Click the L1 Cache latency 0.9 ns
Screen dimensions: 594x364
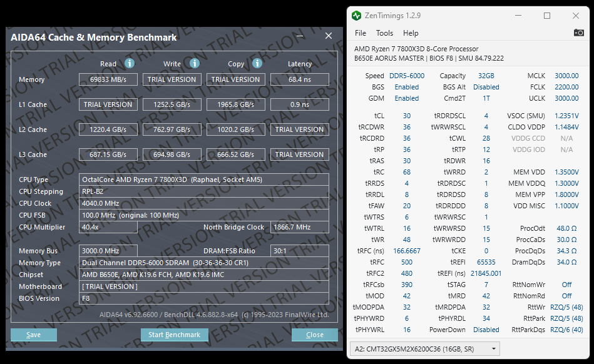click(x=300, y=104)
